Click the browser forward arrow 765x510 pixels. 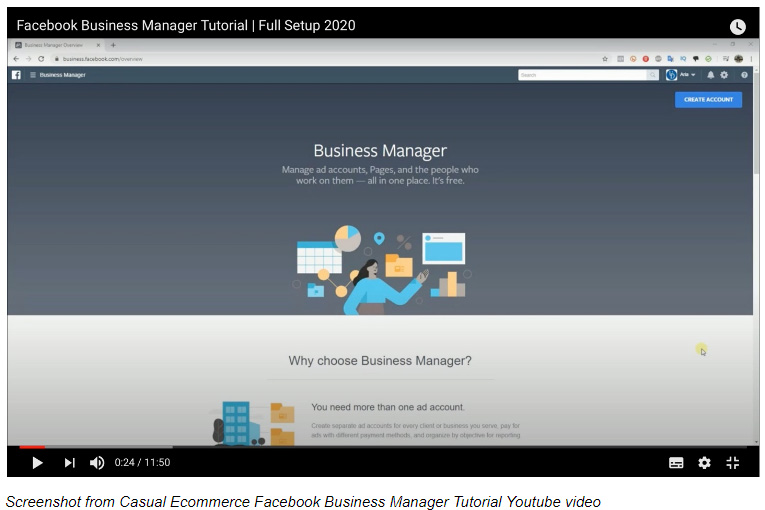coord(28,59)
